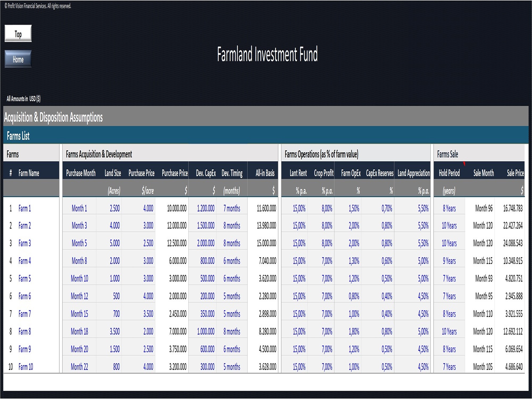Click Farm 3 land appreciation 5,50%
The height and width of the screenshot is (399, 532).
click(x=423, y=243)
